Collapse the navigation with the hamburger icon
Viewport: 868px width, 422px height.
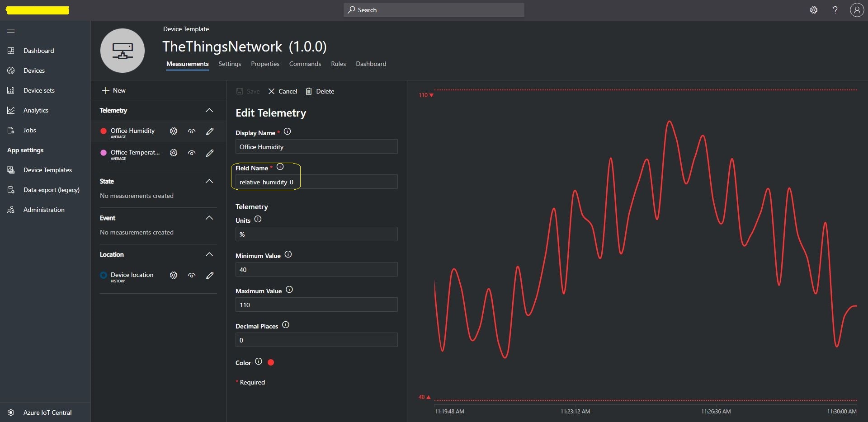11,31
